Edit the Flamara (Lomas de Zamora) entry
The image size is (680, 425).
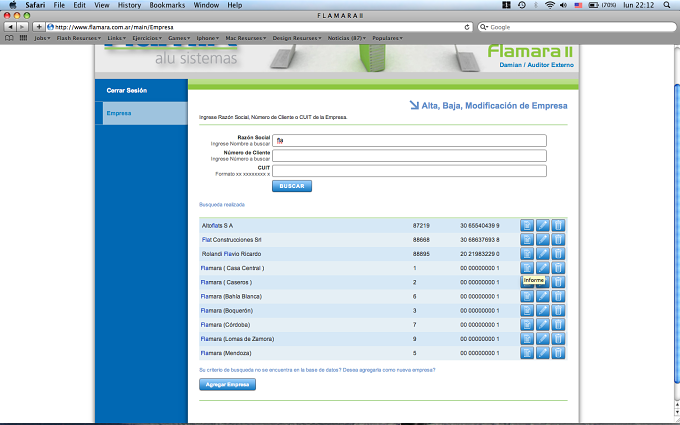coord(543,339)
